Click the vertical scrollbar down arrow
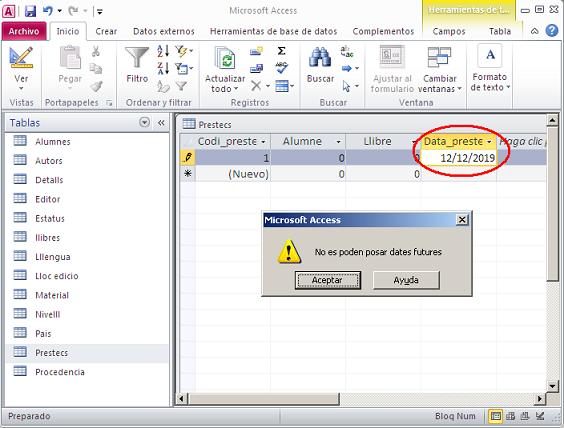Image resolution: width=564 pixels, height=428 pixels. click(x=552, y=386)
